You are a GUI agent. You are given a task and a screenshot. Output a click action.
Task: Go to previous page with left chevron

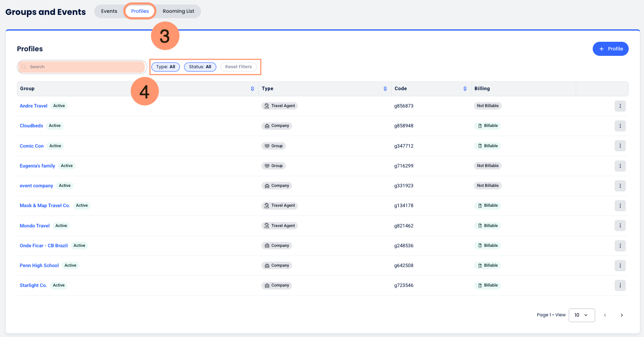click(605, 315)
